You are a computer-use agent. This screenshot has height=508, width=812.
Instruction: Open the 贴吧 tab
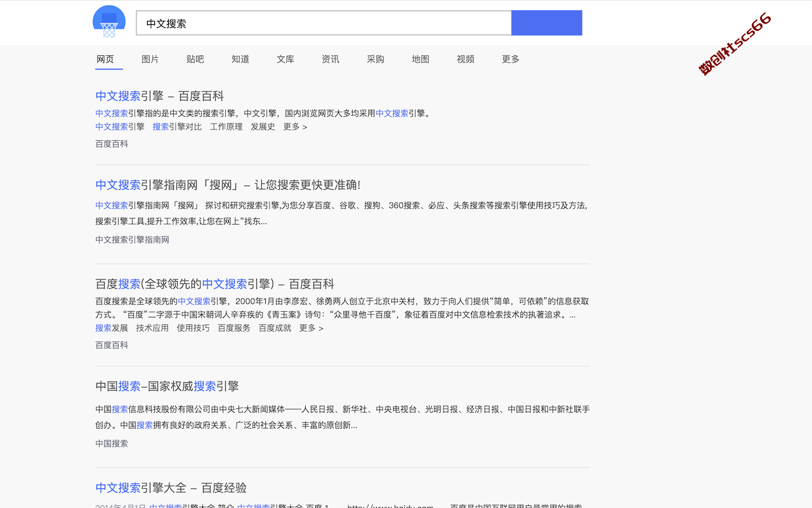[195, 59]
